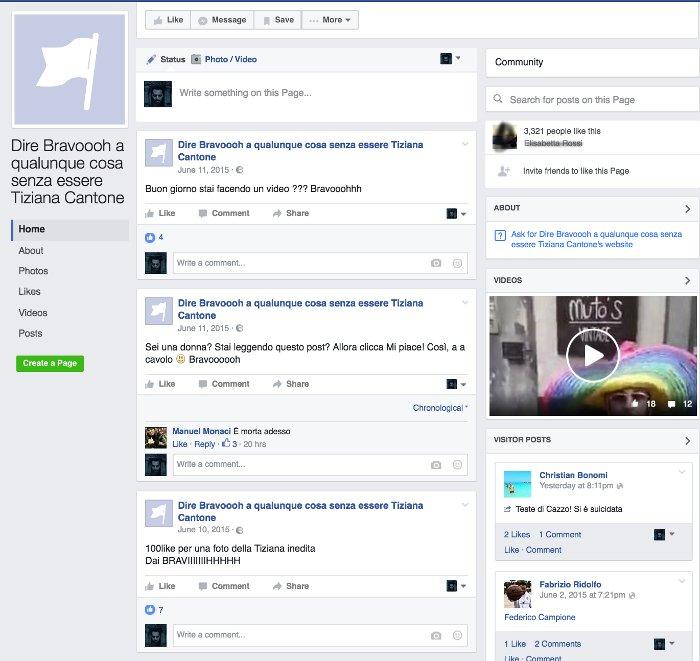Open identity dropdown on '100like' post
The image size is (700, 661).
pos(456,586)
